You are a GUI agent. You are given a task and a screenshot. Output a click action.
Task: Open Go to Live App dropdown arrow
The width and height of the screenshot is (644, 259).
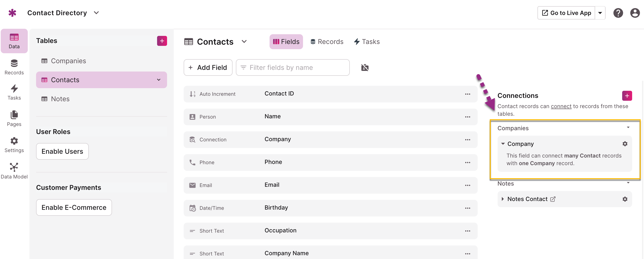click(x=600, y=13)
